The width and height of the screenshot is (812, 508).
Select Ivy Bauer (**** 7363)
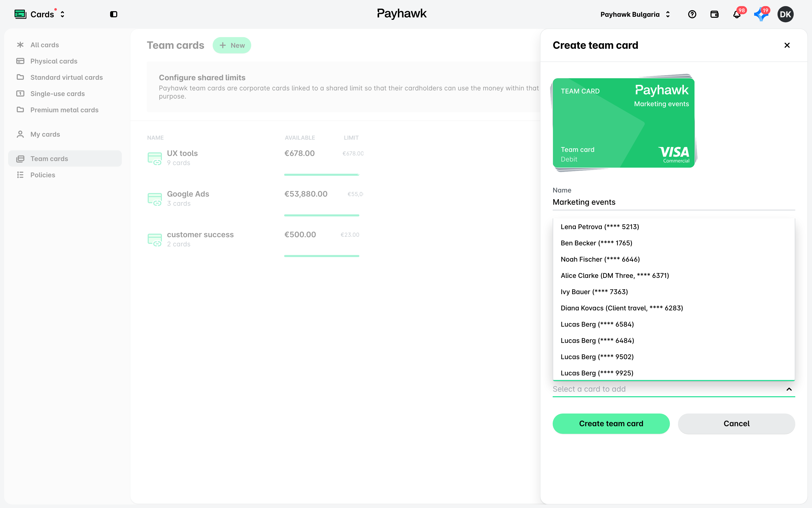[x=674, y=292]
